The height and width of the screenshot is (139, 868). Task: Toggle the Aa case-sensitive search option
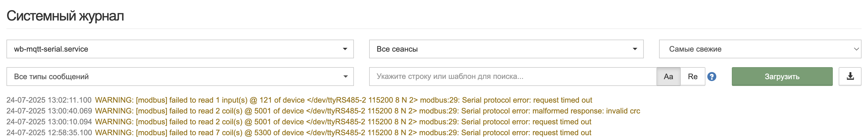click(x=668, y=77)
